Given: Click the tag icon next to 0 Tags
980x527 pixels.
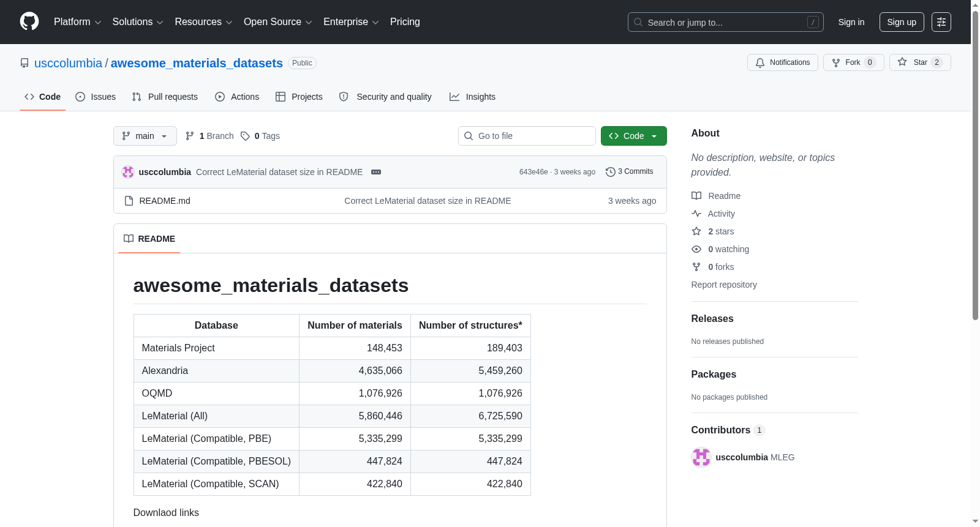Looking at the screenshot, I should click(x=245, y=136).
